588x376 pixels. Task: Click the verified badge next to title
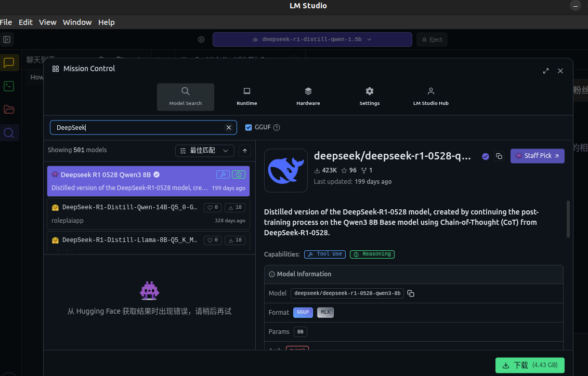(x=486, y=156)
